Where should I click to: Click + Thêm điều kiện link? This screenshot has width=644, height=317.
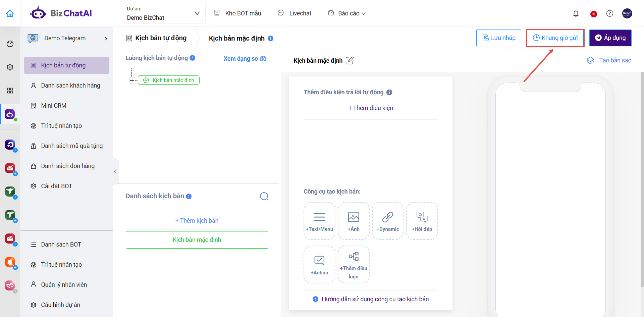click(371, 108)
